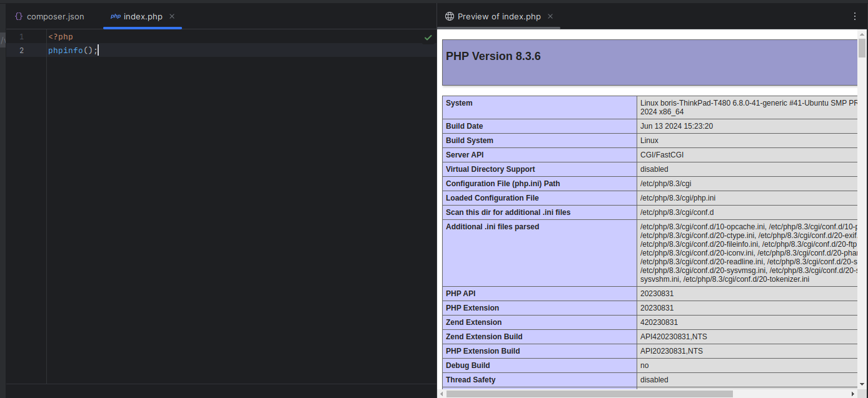Click the composer.json curly braces file icon
The width and height of the screenshot is (868, 398).
click(x=19, y=17)
